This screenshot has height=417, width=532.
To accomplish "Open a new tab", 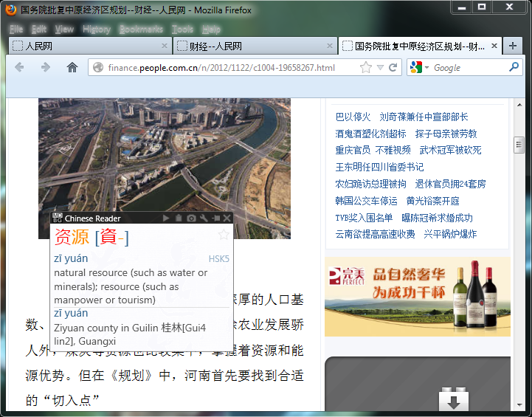I will click(513, 46).
